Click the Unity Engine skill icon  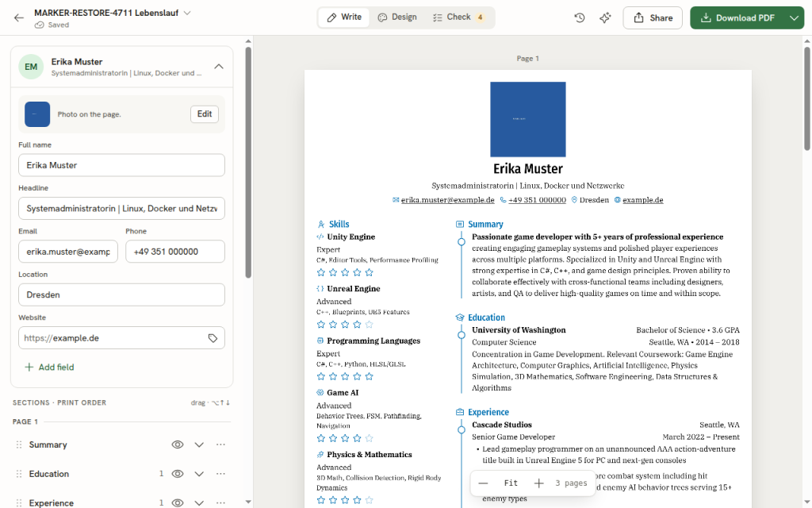(x=320, y=237)
